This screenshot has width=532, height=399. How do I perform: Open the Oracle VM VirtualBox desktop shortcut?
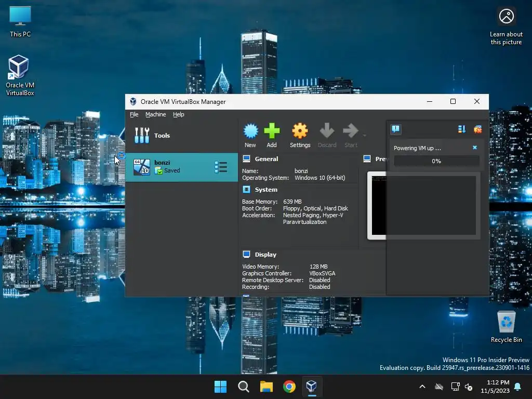point(20,75)
